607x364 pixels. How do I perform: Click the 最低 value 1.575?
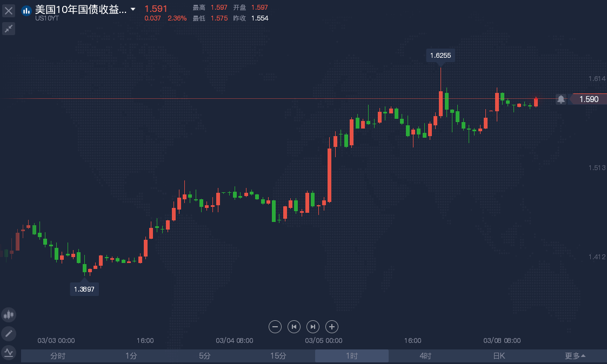click(x=219, y=18)
